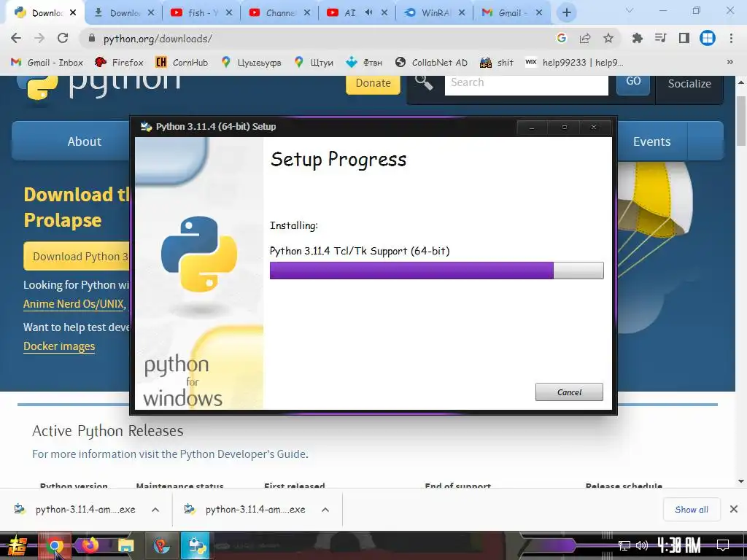Switch to the second Download tab
This screenshot has width=747, height=560.
[124, 13]
